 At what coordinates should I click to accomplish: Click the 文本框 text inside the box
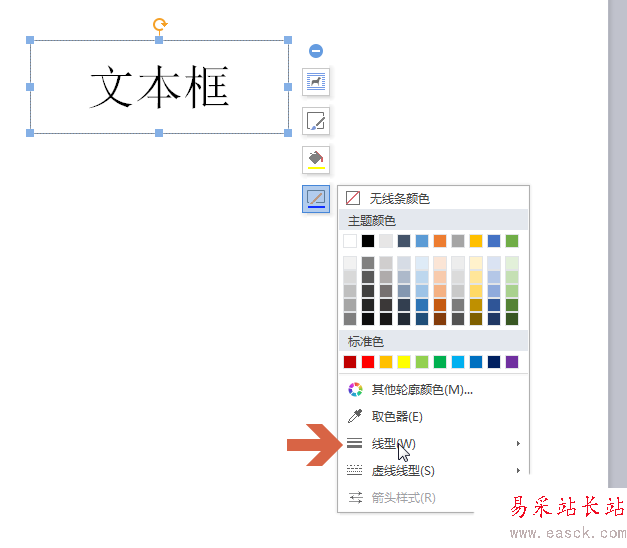click(x=159, y=87)
